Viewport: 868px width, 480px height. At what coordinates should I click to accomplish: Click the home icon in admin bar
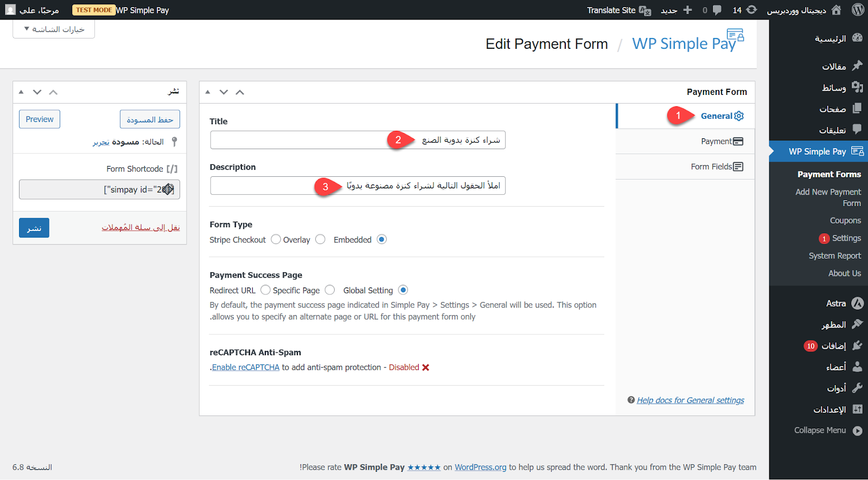click(x=837, y=10)
